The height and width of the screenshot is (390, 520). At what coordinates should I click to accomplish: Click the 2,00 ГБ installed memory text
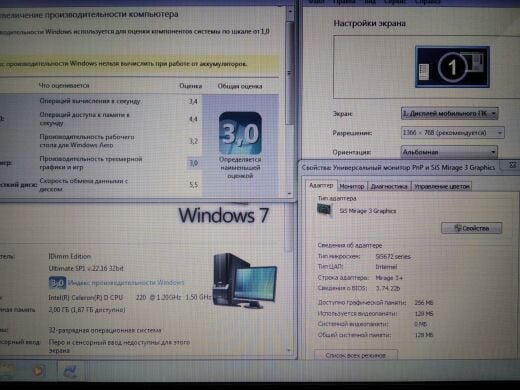pyautogui.click(x=87, y=310)
